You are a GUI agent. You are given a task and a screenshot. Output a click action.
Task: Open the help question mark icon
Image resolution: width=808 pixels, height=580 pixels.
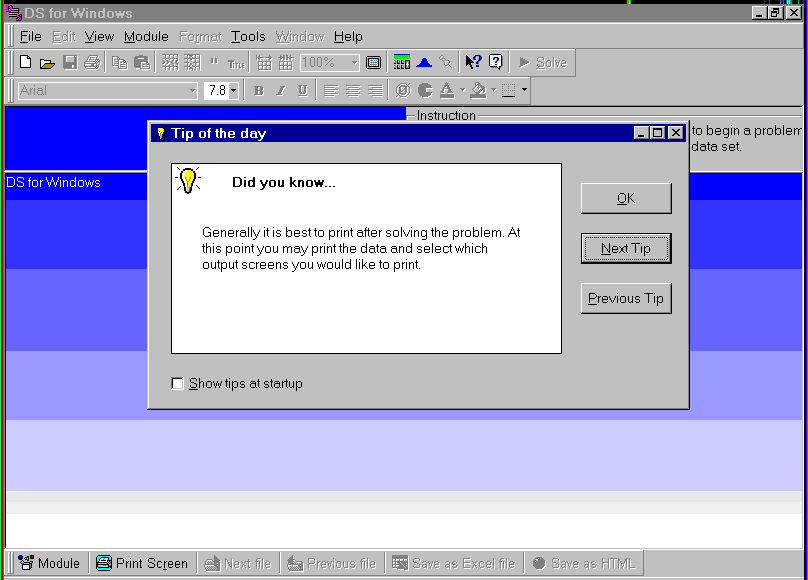pyautogui.click(x=496, y=63)
